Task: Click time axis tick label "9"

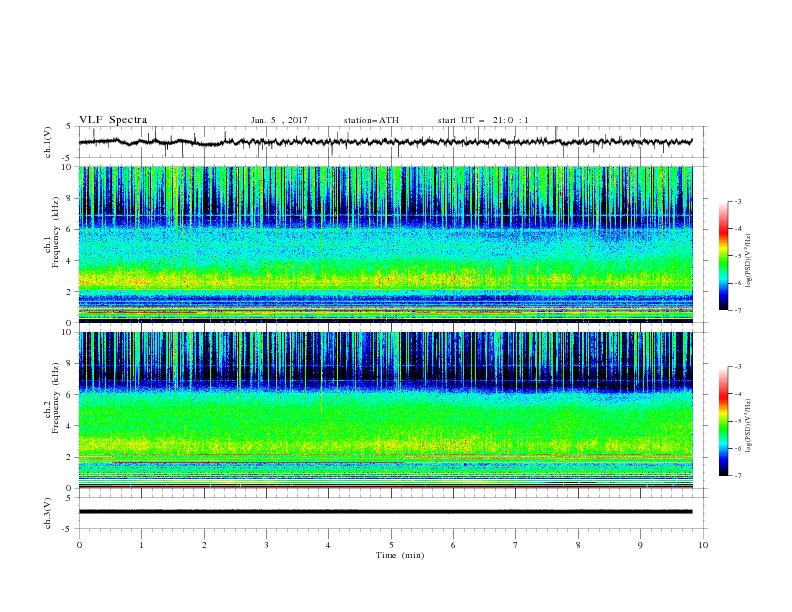Action: 640,545
